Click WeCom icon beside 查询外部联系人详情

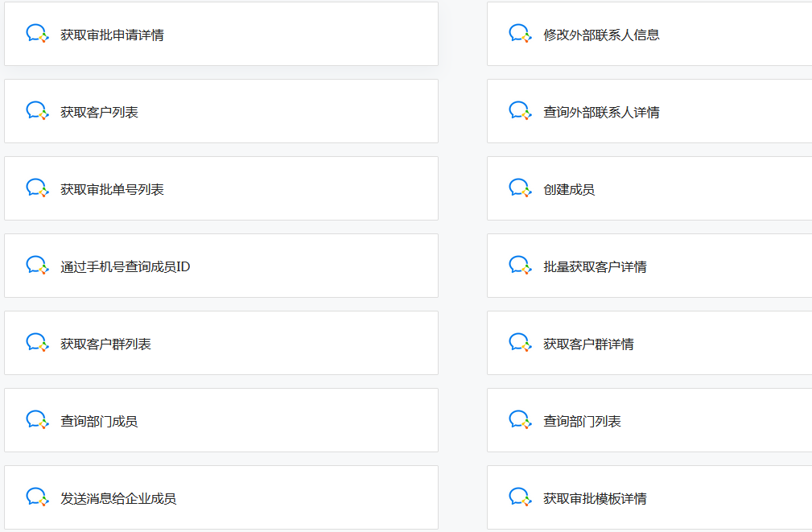tap(520, 111)
